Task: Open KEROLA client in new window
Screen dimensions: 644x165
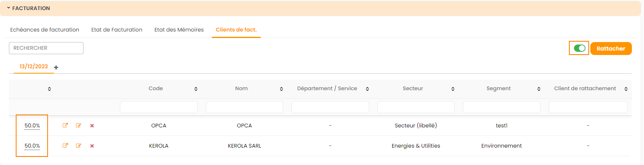Action: [x=65, y=146]
